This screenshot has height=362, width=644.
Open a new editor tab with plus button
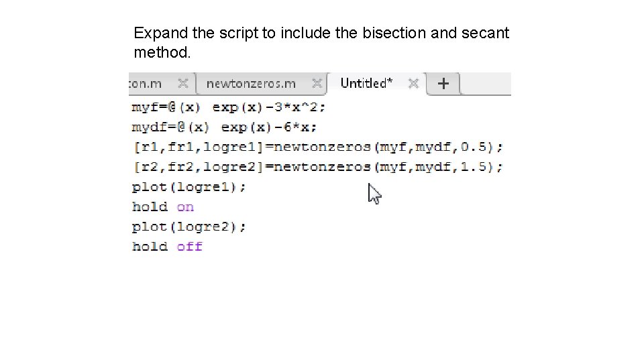tap(443, 84)
